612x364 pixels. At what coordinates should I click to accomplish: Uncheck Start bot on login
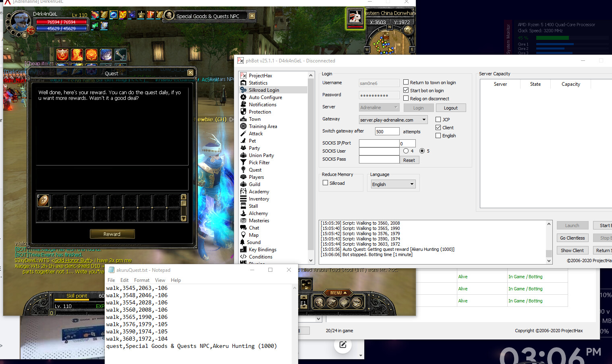pos(406,90)
